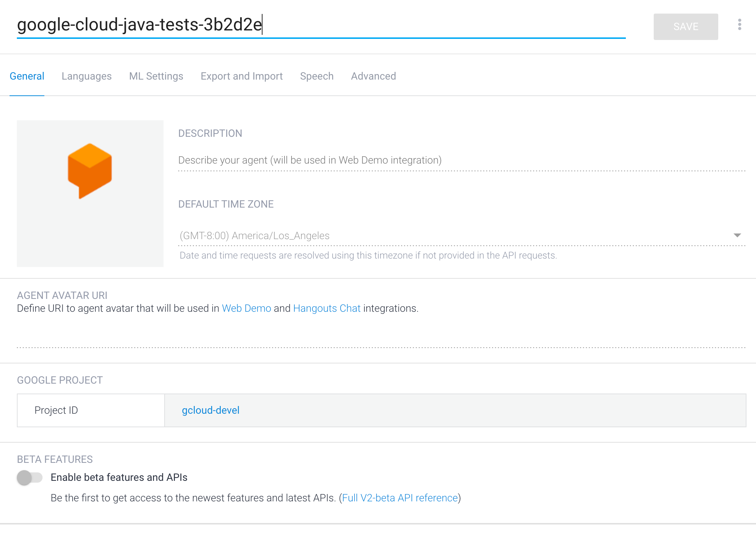The height and width of the screenshot is (556, 756).
Task: Click the three-dot more options icon
Action: point(740,25)
